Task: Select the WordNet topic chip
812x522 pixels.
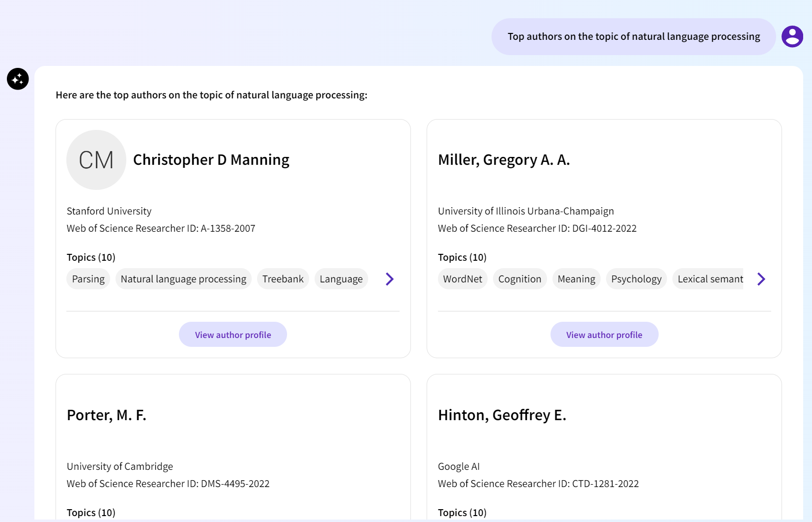Action: click(x=463, y=279)
